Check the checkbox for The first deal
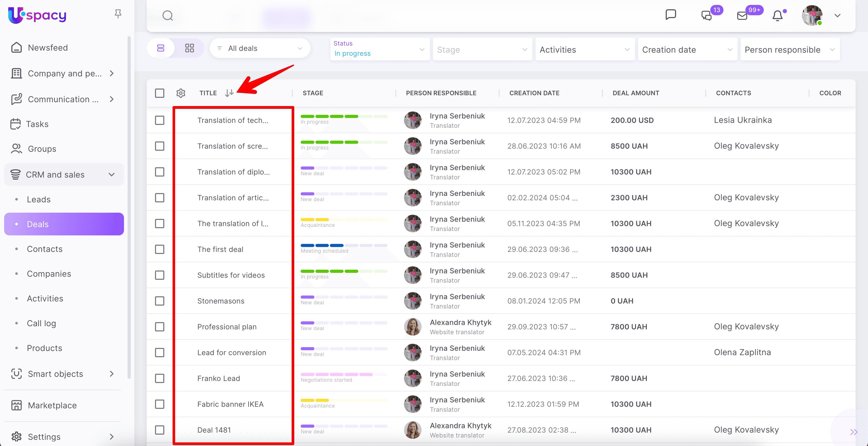 tap(160, 249)
